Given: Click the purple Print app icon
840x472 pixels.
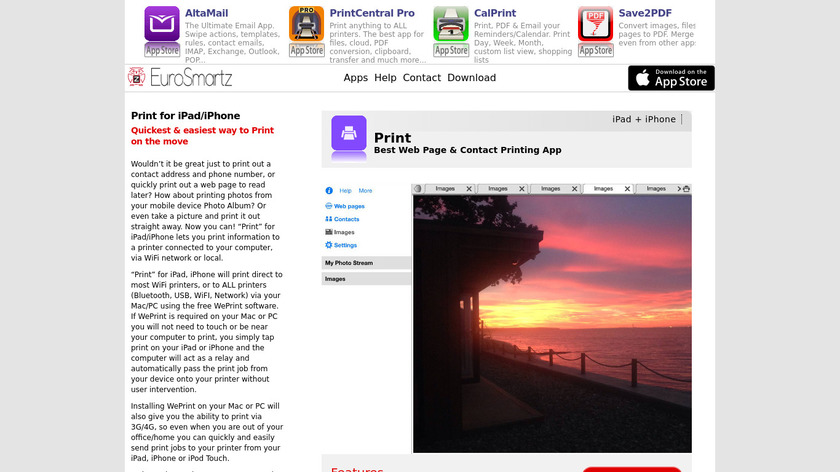Looking at the screenshot, I should tap(349, 133).
